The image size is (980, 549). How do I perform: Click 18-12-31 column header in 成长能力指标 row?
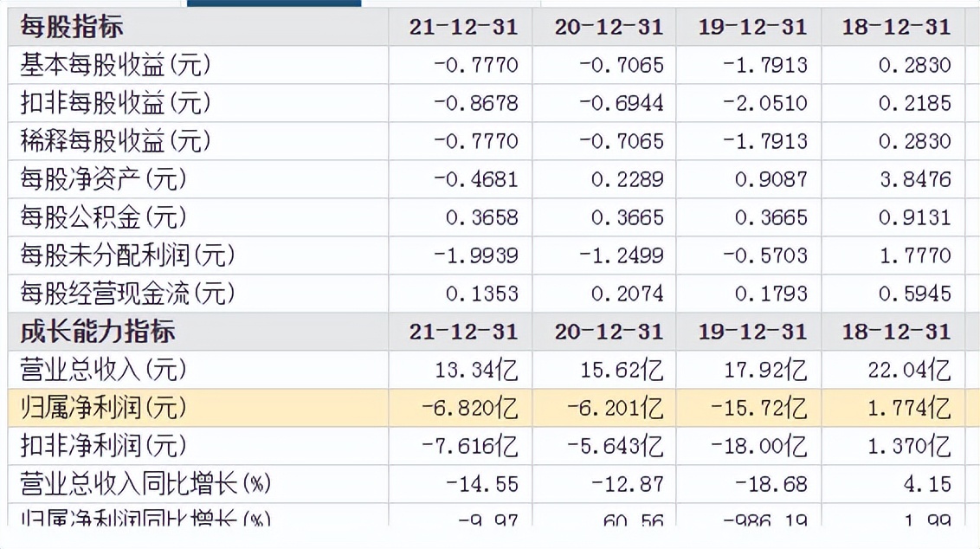[896, 332]
